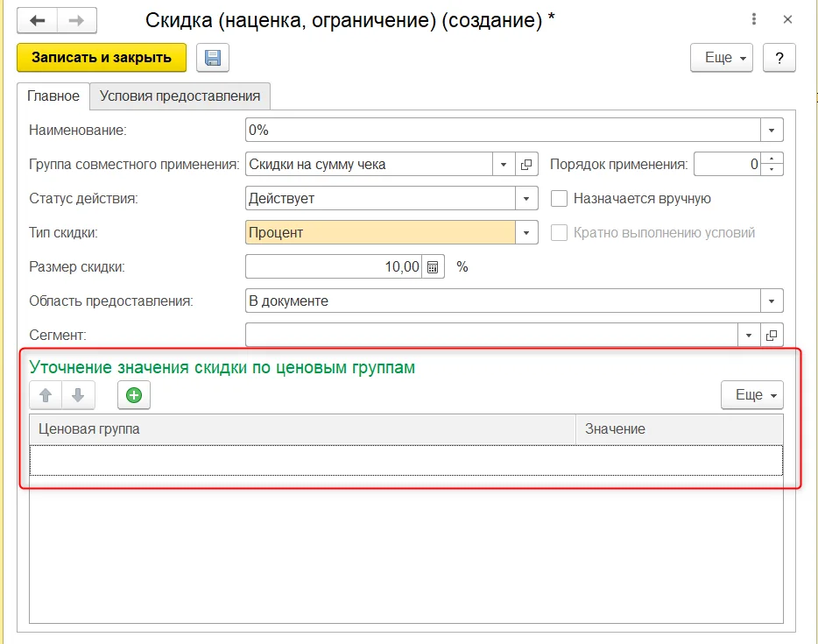This screenshot has height=644, width=818.
Task: Open the Еще menu above the price group table
Action: [x=752, y=395]
